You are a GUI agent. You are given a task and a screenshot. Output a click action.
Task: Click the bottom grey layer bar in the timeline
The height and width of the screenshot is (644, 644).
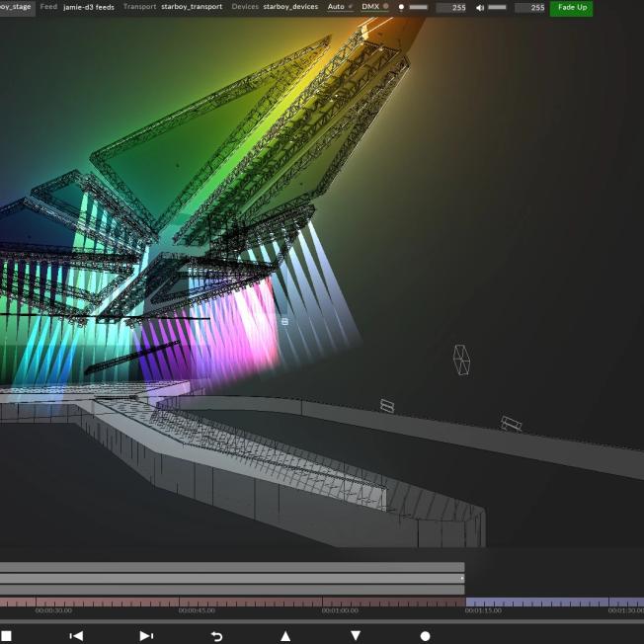[232, 590]
